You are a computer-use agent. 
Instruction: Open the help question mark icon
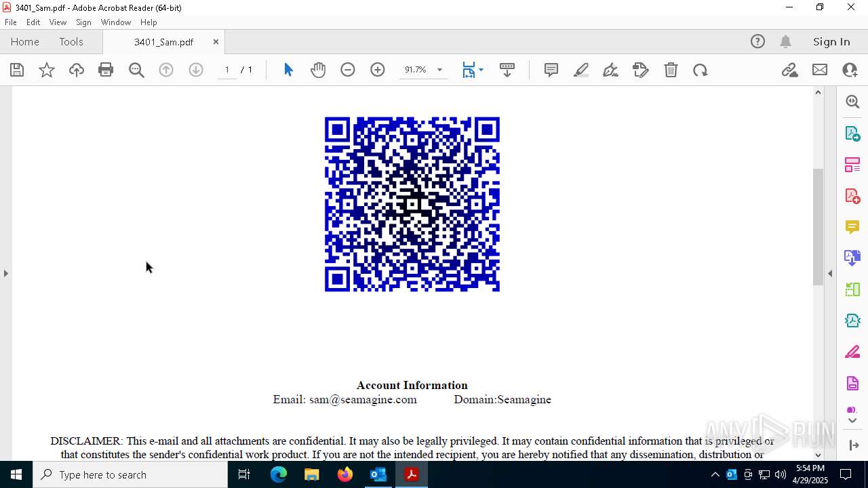[x=757, y=41]
